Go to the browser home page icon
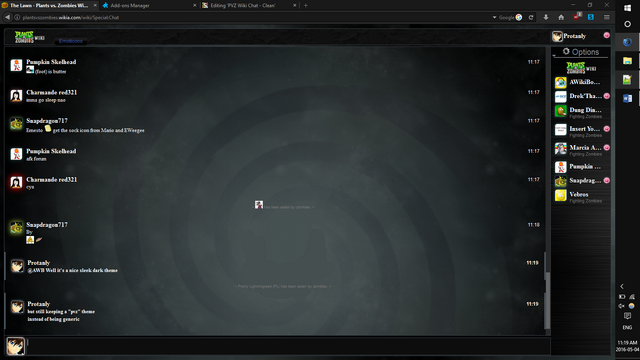The image size is (640, 360). [561, 17]
